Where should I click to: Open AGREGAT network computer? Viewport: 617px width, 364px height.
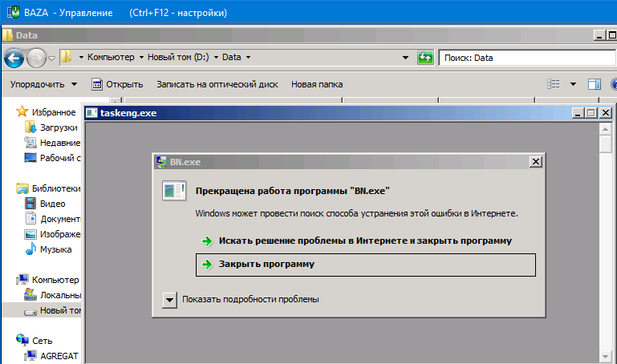59,356
